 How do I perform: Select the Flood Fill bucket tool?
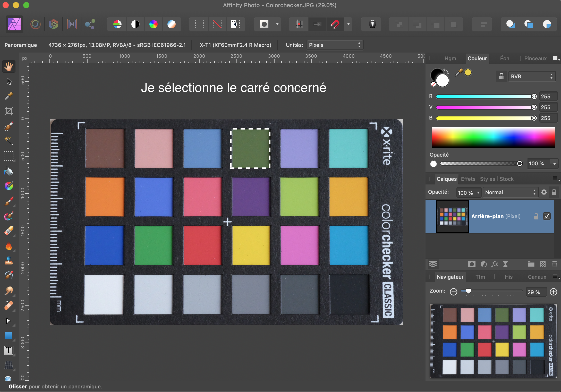coord(9,171)
